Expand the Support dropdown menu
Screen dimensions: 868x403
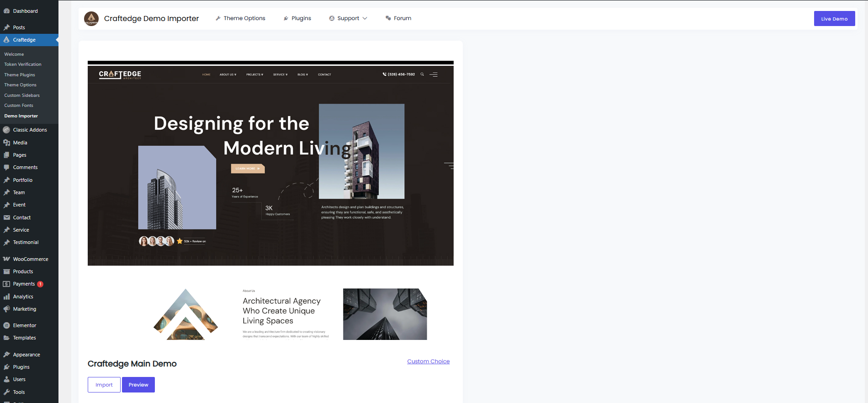pyautogui.click(x=348, y=18)
